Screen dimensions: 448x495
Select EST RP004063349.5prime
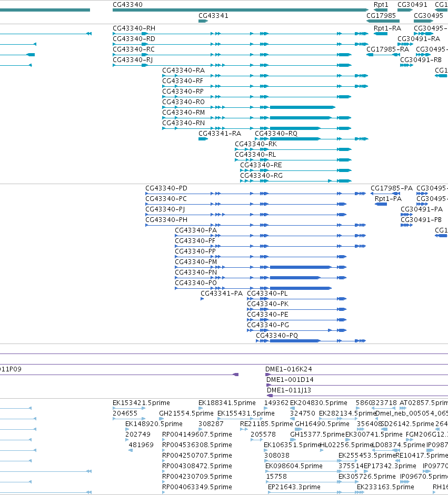197,487
